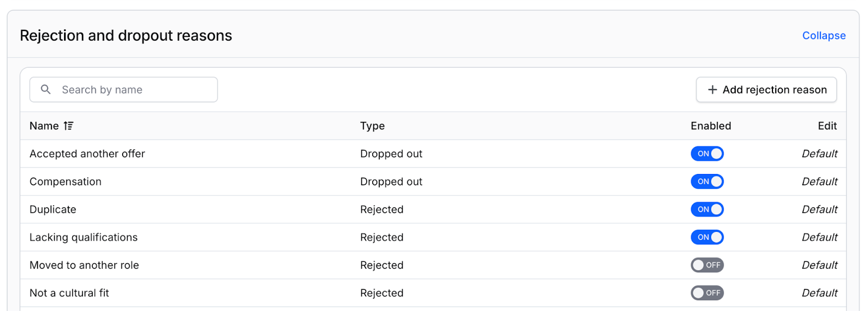Focus the Search by name field

(x=124, y=89)
